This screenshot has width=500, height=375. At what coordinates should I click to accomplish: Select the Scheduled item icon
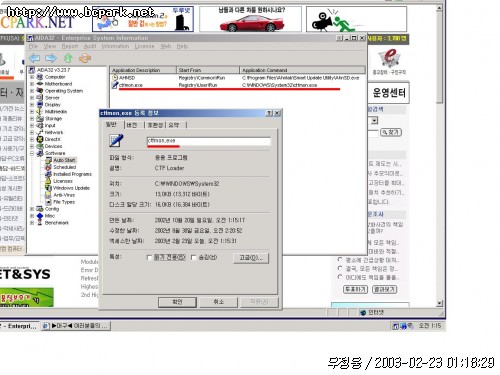point(48,167)
